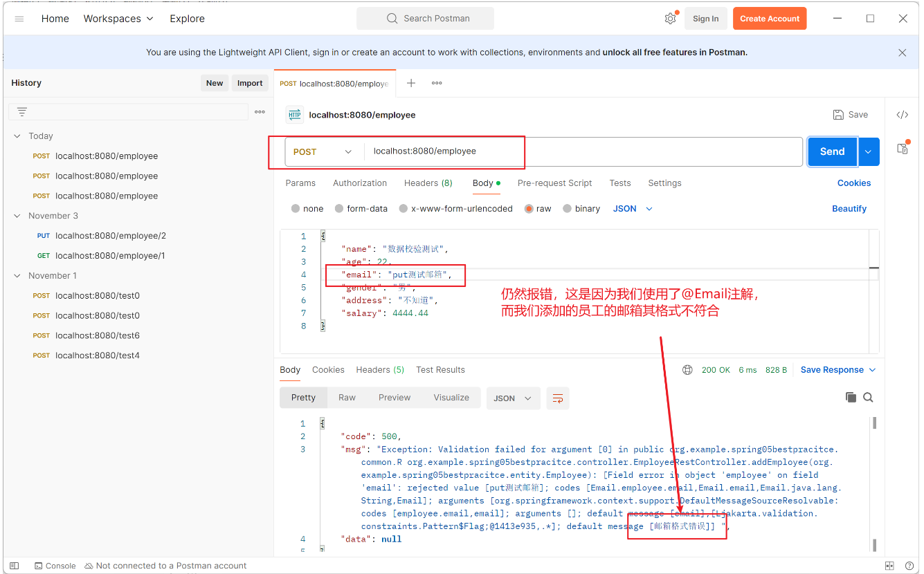Viewport: 924px width, 574px height.
Task: Open the help question mark icon
Action: pos(909,566)
